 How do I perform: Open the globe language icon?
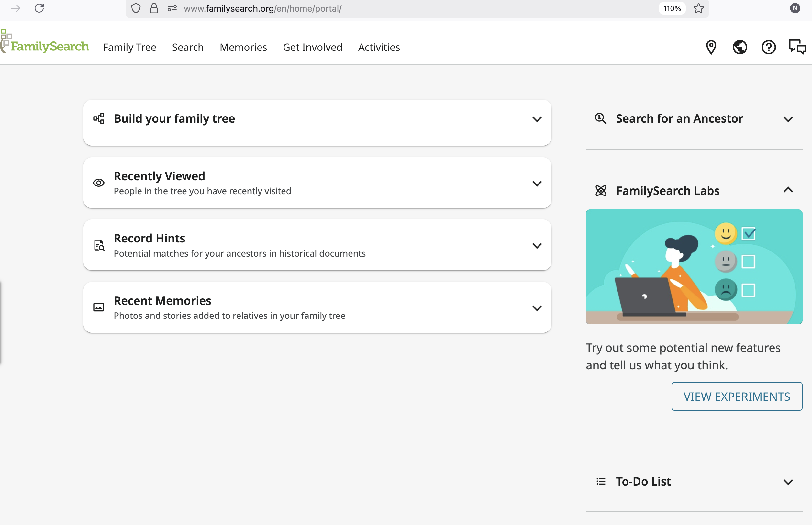coord(740,47)
